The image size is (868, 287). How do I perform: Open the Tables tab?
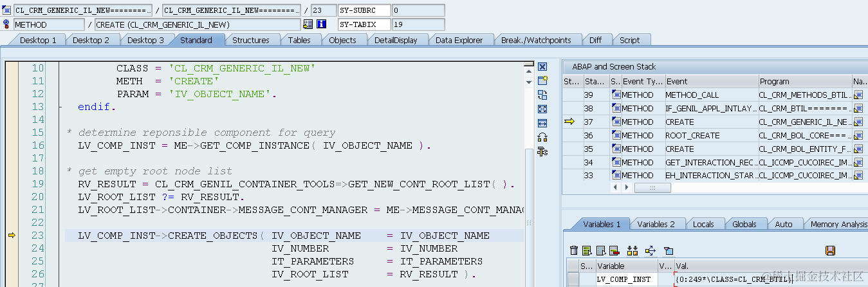pyautogui.click(x=299, y=40)
